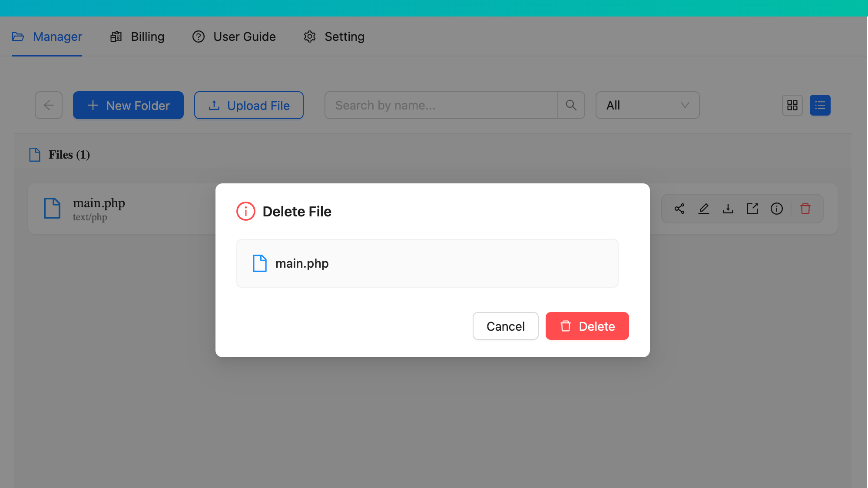The height and width of the screenshot is (488, 868).
Task: Switch to grid view
Action: tap(792, 105)
